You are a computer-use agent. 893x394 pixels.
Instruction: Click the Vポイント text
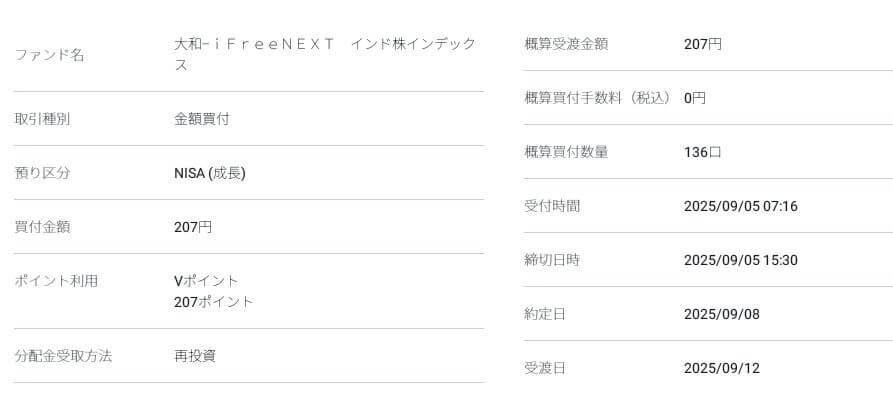(206, 281)
